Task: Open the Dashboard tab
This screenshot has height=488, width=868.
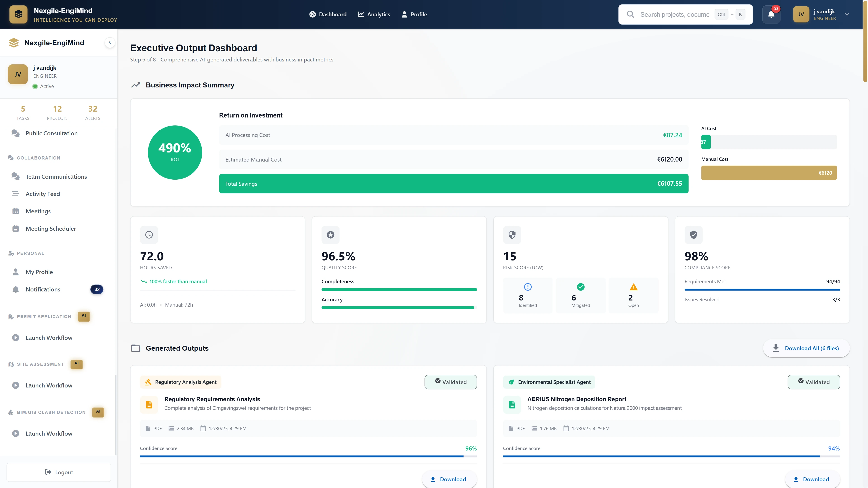Action: tap(328, 14)
